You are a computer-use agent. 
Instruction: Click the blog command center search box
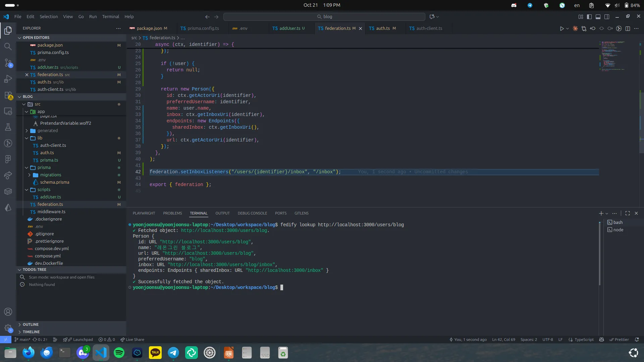pos(324,17)
